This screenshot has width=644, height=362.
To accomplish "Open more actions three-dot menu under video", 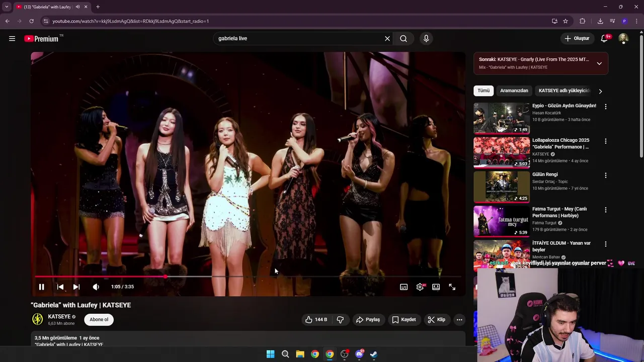I will pos(459,319).
